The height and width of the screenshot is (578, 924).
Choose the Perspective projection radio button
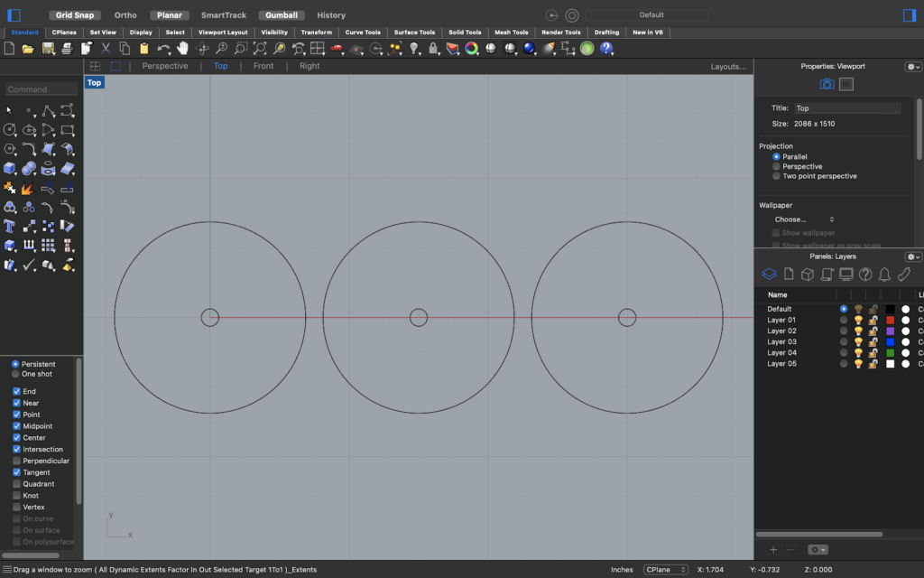click(776, 167)
